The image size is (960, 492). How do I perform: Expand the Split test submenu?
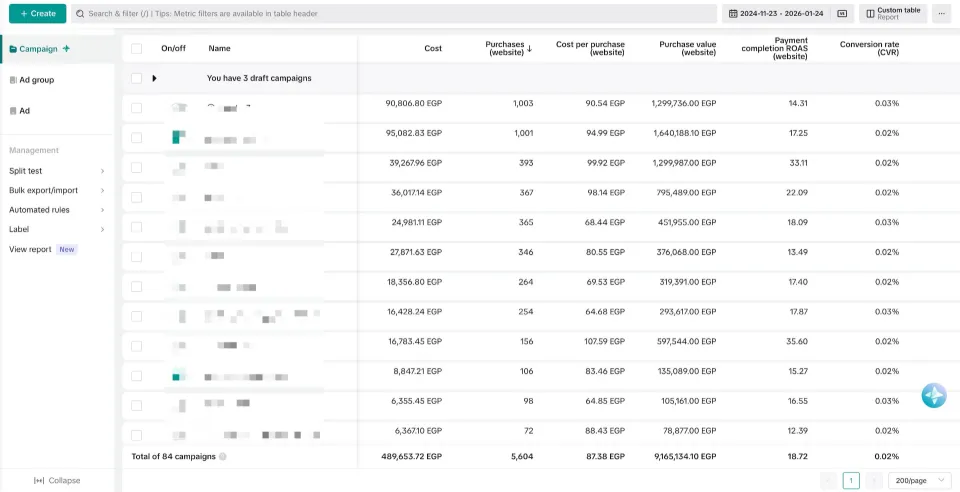coord(57,171)
